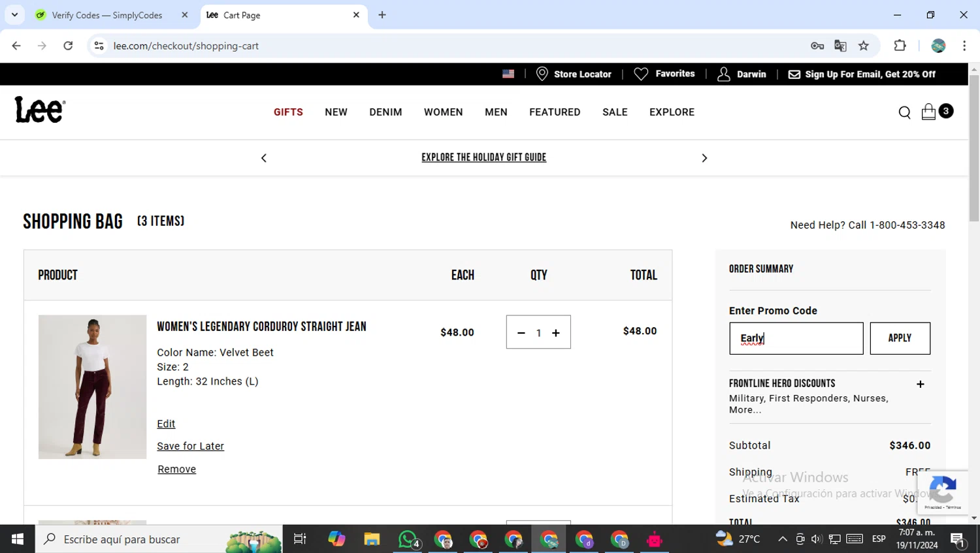View site information icon in address bar
Image resolution: width=980 pixels, height=553 pixels.
(99, 46)
